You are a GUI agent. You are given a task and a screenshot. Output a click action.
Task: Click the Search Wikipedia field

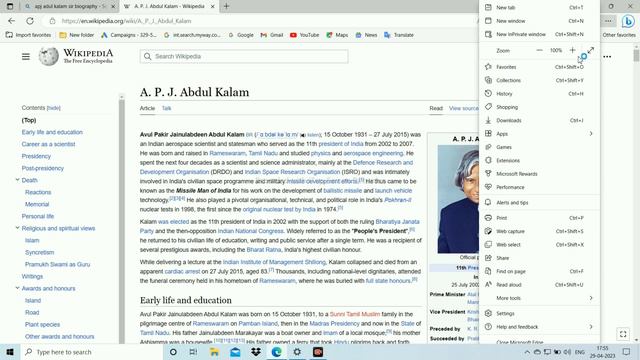[244, 56]
